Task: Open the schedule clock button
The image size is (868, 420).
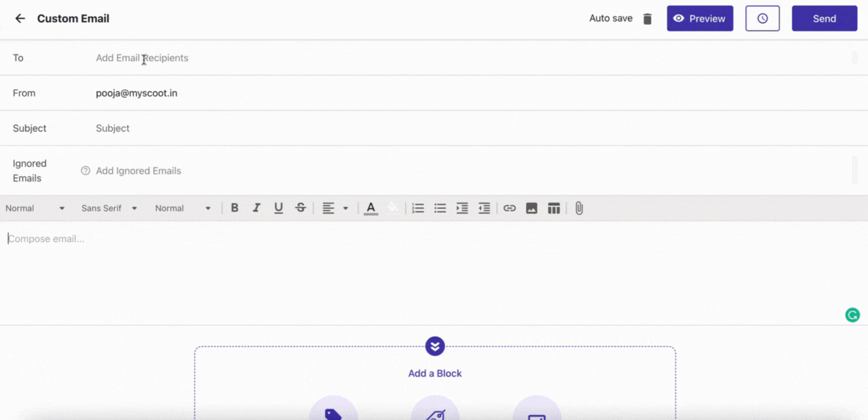Action: click(x=762, y=19)
